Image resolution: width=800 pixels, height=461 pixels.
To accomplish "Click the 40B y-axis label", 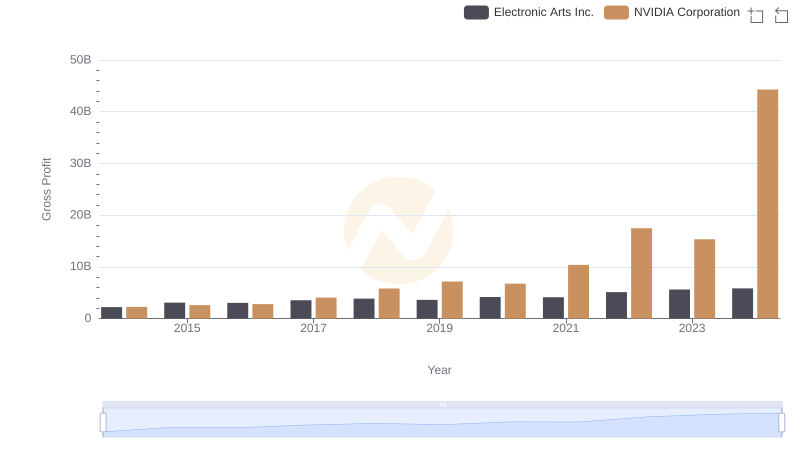I will (x=81, y=111).
